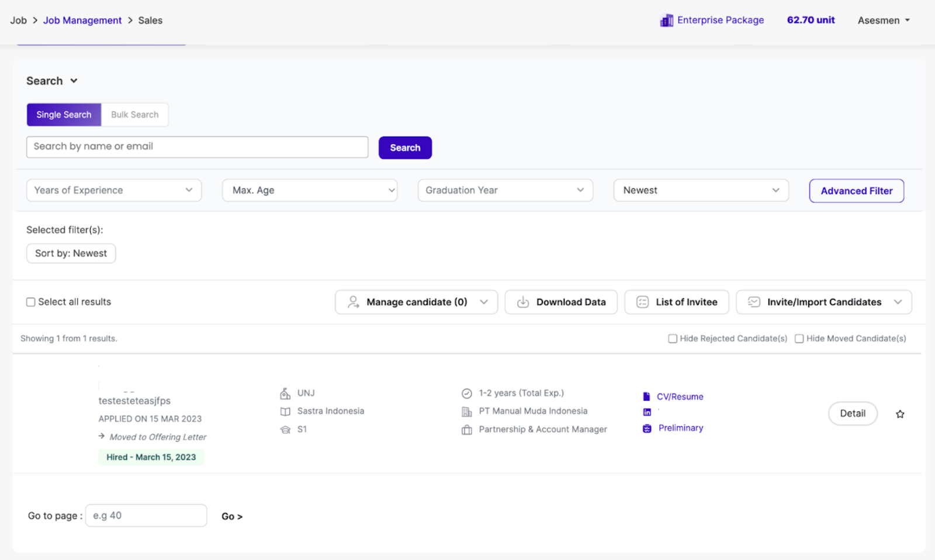The width and height of the screenshot is (935, 560).
Task: Open the Newest sort dropdown
Action: click(701, 190)
